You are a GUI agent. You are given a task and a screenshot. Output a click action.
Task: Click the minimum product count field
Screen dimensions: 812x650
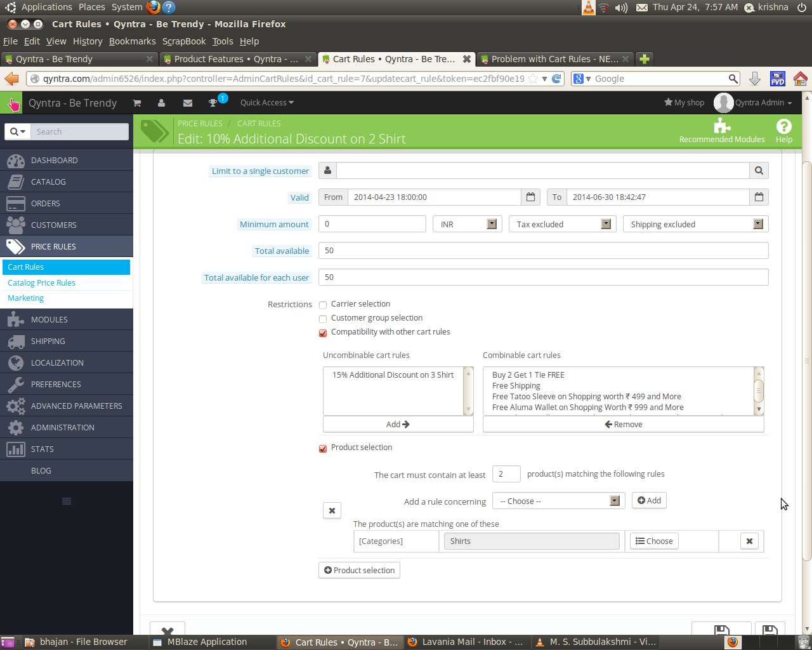pyautogui.click(x=506, y=474)
